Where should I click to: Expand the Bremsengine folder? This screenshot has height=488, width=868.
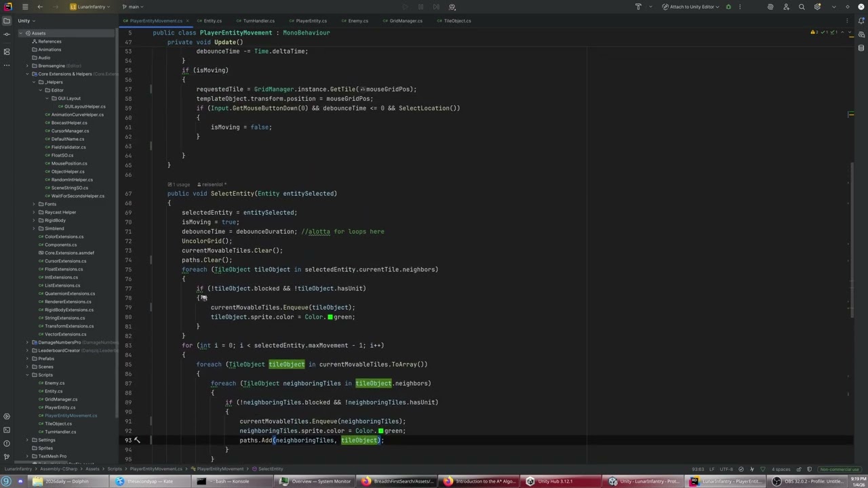[x=27, y=66]
